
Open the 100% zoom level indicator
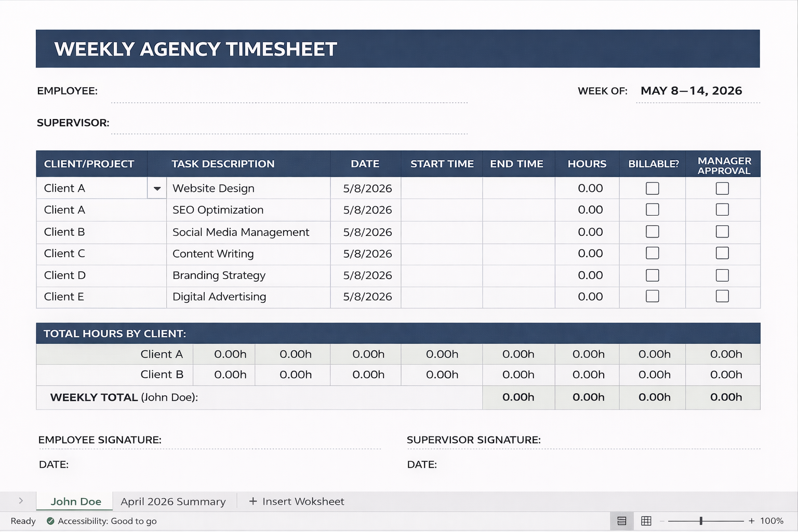tap(772, 521)
